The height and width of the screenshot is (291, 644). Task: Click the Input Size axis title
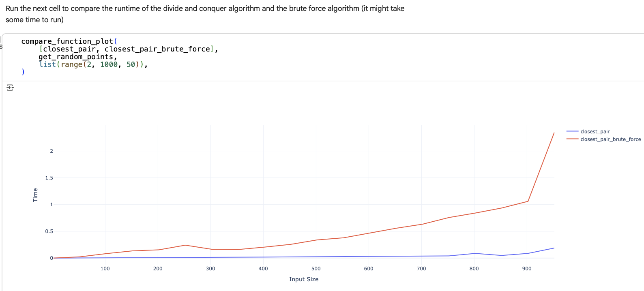[303, 279]
